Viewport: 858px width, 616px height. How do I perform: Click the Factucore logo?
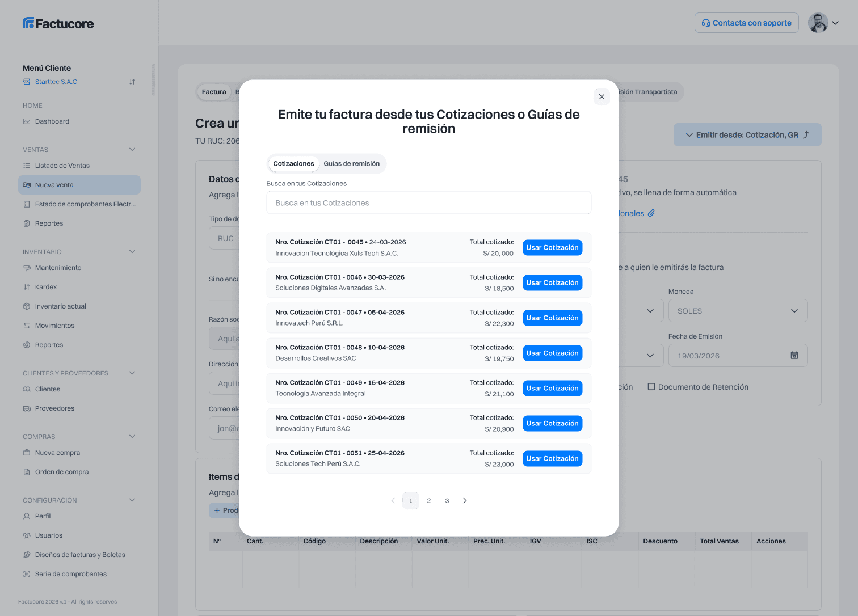(58, 23)
